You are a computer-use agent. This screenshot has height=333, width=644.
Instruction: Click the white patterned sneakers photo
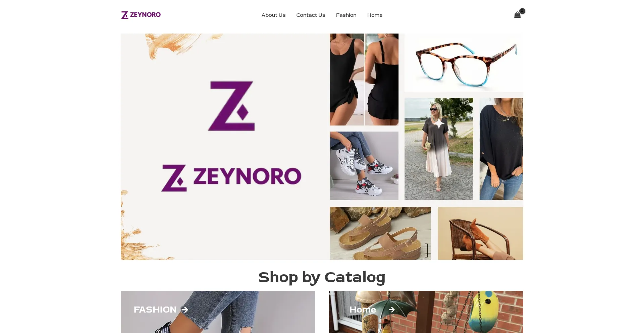[364, 166]
